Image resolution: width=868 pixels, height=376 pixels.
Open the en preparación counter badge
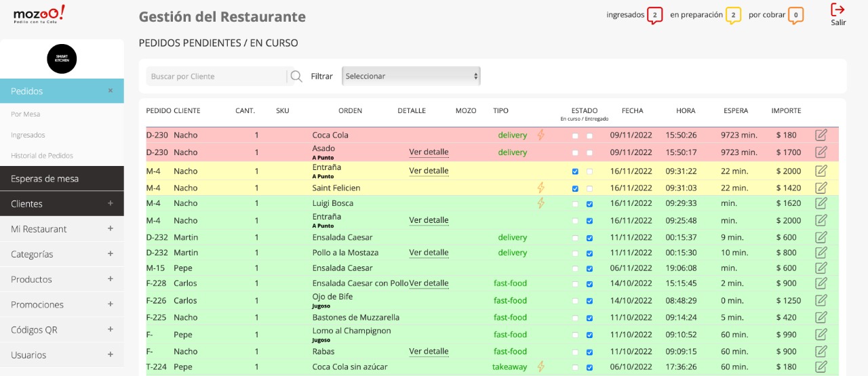pyautogui.click(x=733, y=15)
